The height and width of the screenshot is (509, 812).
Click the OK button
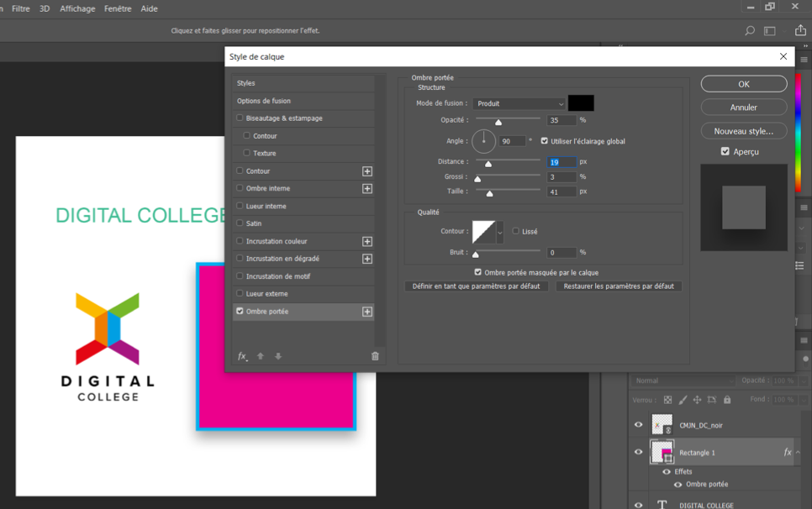pos(744,84)
